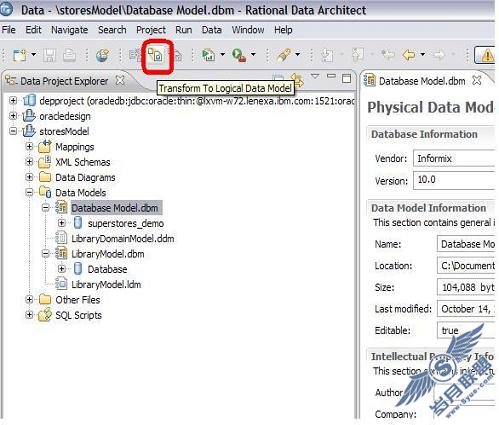Click the Save toolbar icon

point(49,55)
